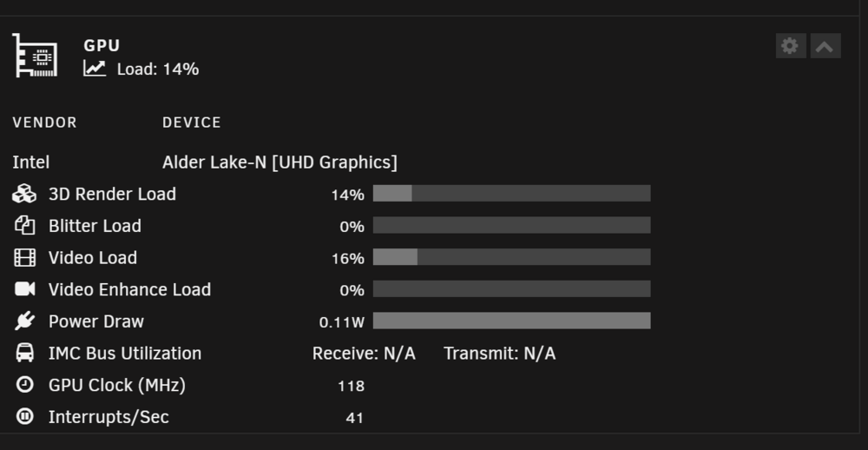Image resolution: width=868 pixels, height=450 pixels.
Task: Click the Alder Lake-N [UHD Graphics] device name
Action: click(x=279, y=162)
